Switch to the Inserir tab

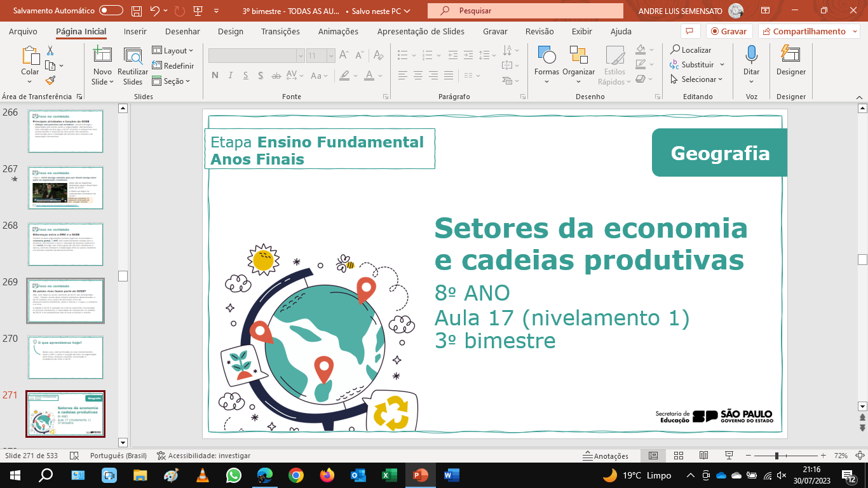(x=135, y=31)
